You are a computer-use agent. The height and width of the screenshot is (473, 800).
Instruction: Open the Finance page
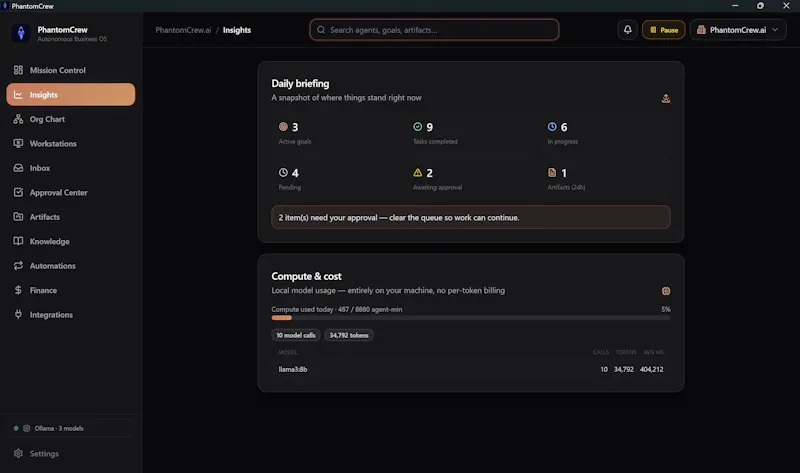click(x=70, y=290)
